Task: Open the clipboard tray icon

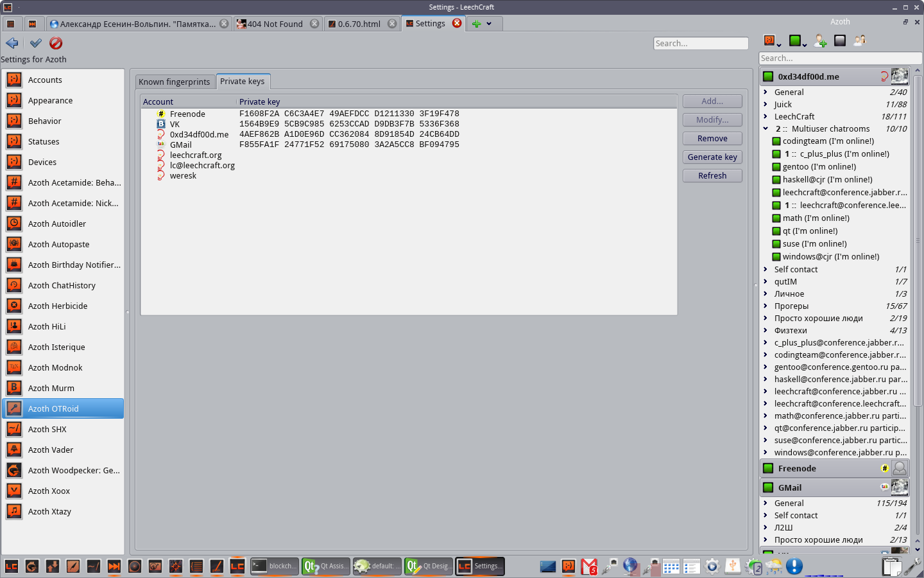Action: (x=891, y=566)
